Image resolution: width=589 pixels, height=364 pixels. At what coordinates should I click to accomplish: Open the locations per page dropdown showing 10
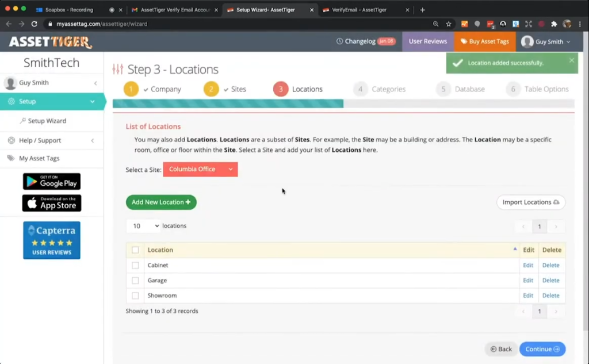coord(143,225)
